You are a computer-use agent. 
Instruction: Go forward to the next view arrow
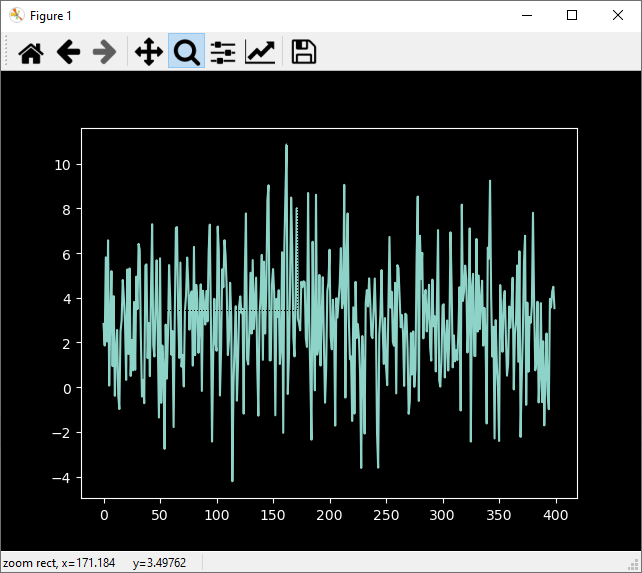pyautogui.click(x=104, y=52)
